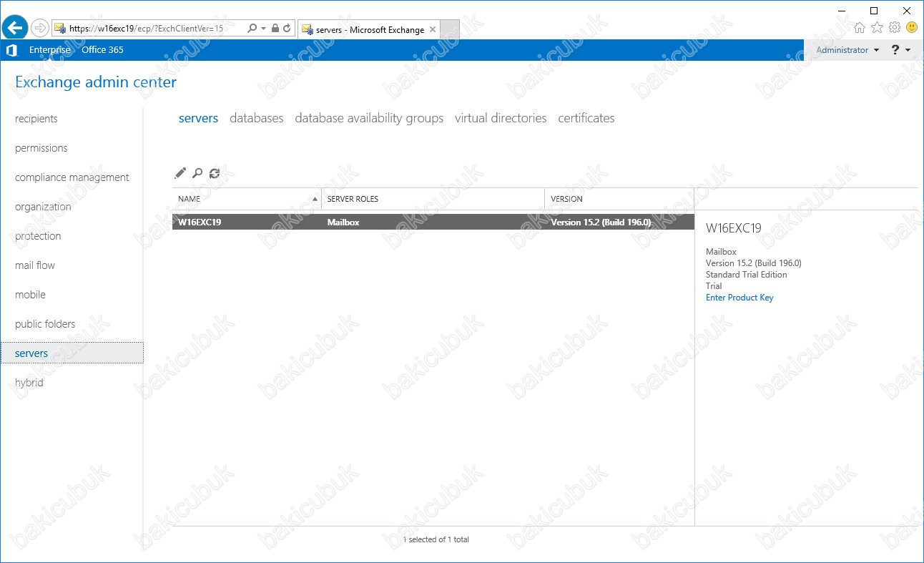The height and width of the screenshot is (563, 924).
Task: Switch to the databases tab
Action: (257, 118)
